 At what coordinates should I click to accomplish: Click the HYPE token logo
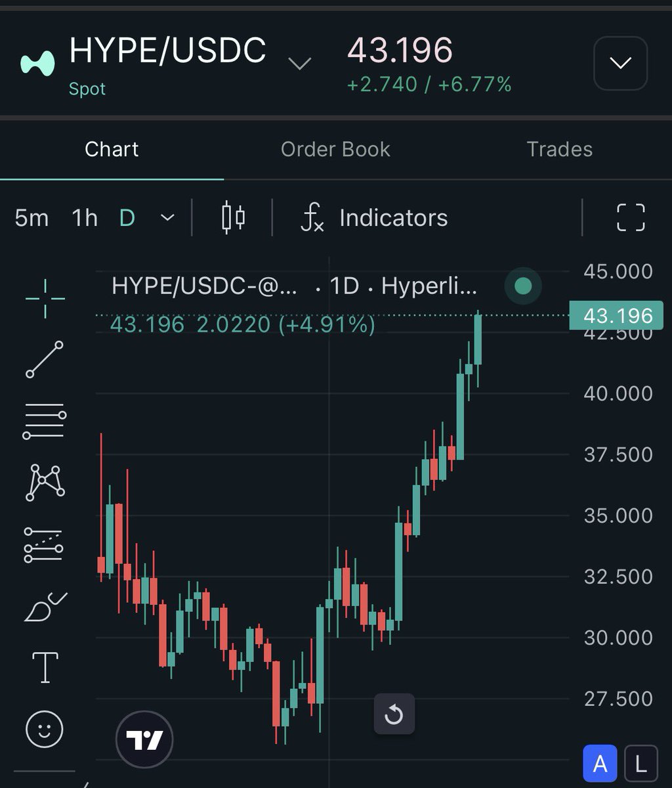37,63
